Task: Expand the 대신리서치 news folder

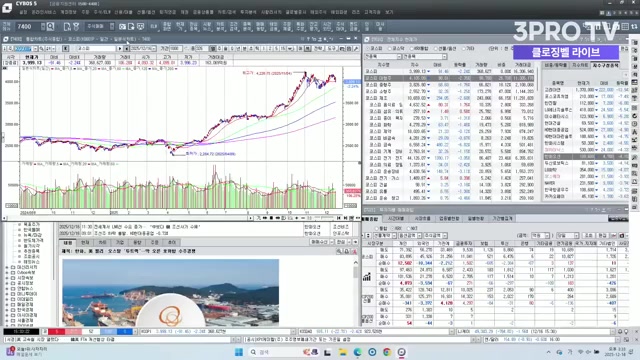Action: point(7,267)
